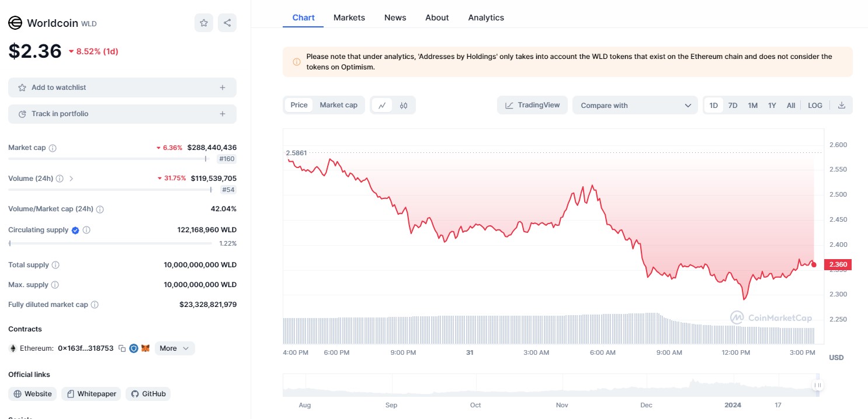The image size is (868, 419).
Task: Click the Worldcoin logo icon
Action: [x=15, y=23]
